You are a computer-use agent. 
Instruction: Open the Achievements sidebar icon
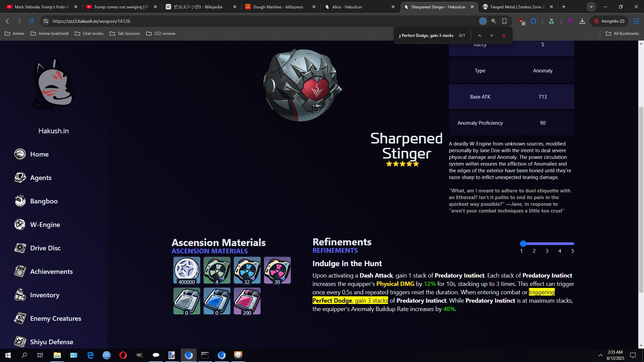click(x=20, y=271)
